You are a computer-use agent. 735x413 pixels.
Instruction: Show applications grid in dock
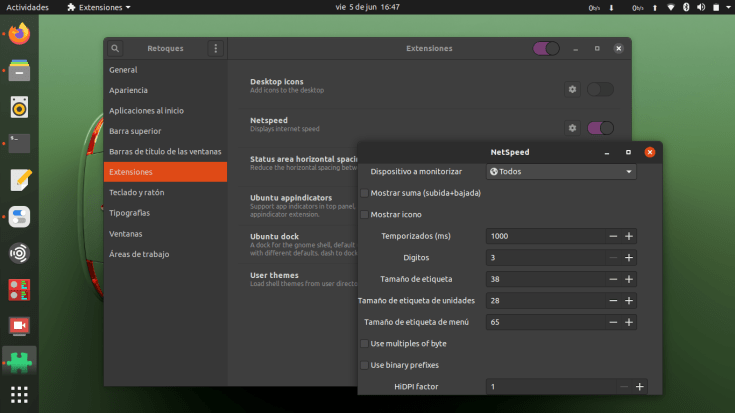pos(19,394)
